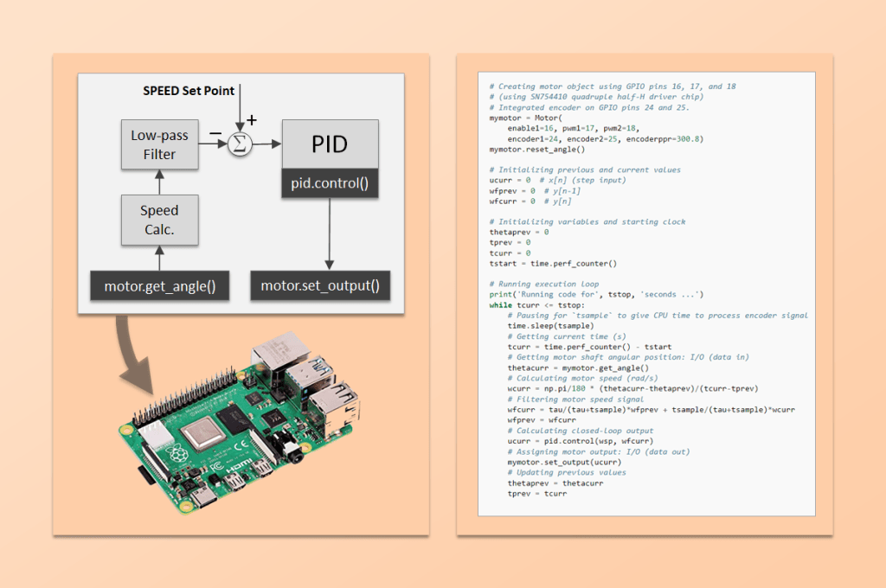Click the 'tcurr = 0' line
Image resolution: width=886 pixels, height=588 pixels.
tap(510, 253)
